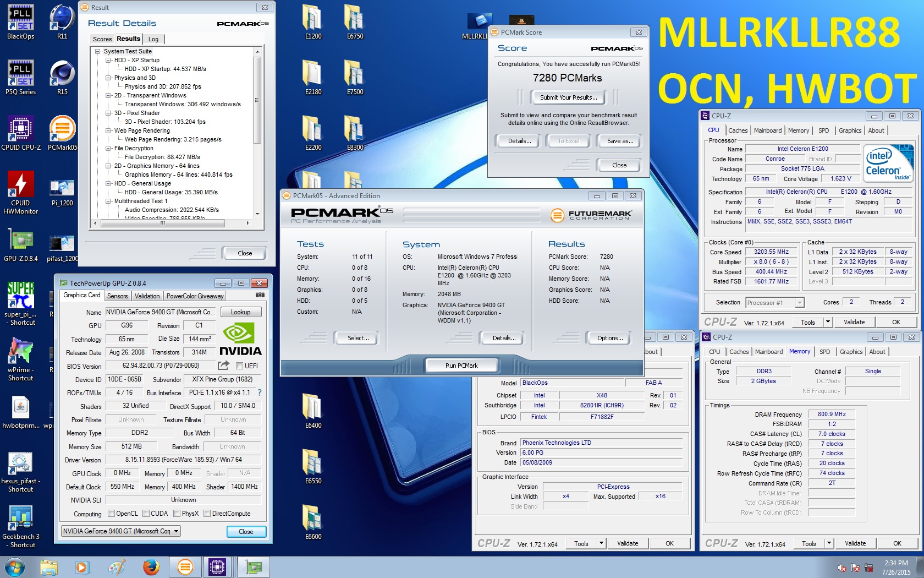Toggle the DirectCompute checkbox in GPU-Z

(x=207, y=514)
